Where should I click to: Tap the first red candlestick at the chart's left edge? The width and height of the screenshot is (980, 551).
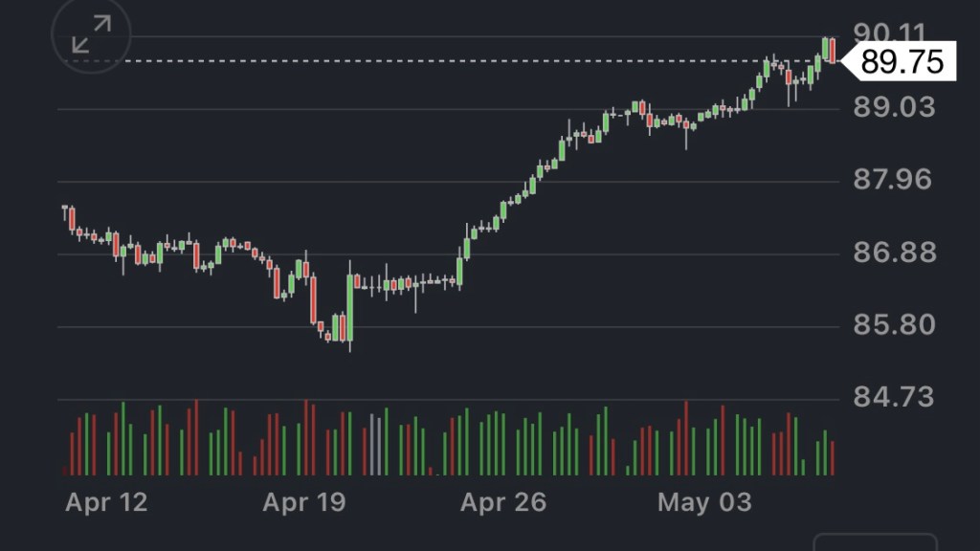point(71,218)
